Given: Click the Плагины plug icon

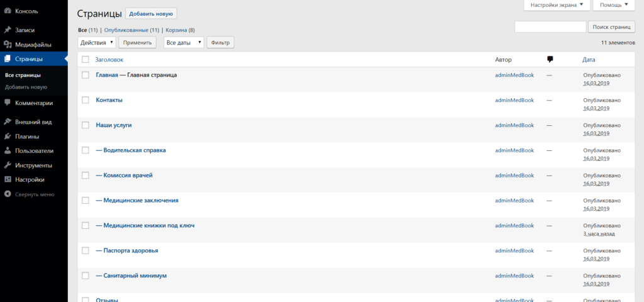Looking at the screenshot, I should (x=7, y=137).
